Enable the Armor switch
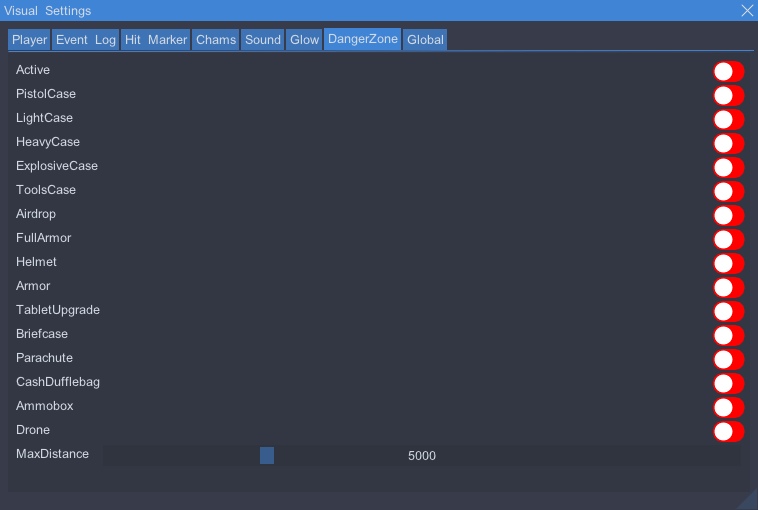The width and height of the screenshot is (758, 510). coord(729,288)
